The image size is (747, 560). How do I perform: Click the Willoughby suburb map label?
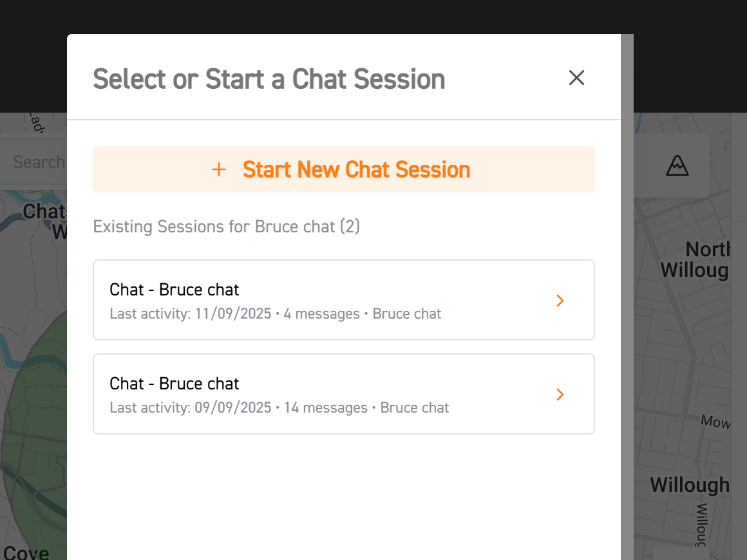pos(689,485)
